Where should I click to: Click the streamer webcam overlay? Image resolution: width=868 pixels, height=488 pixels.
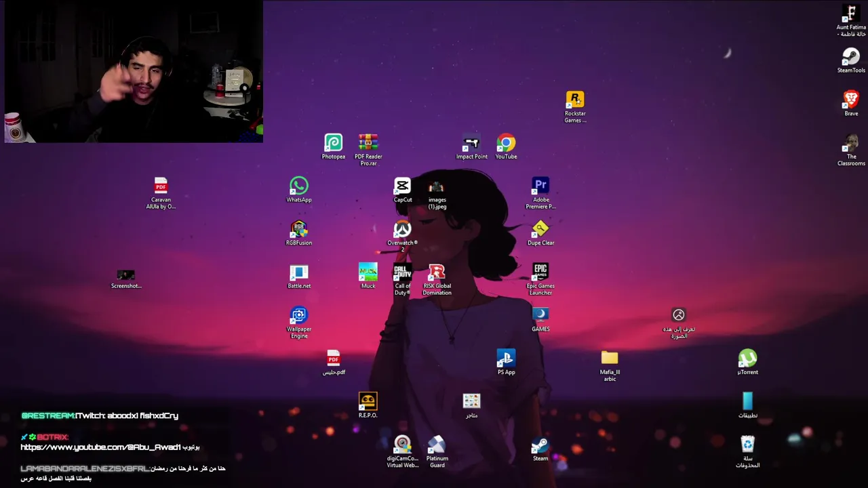(x=134, y=71)
